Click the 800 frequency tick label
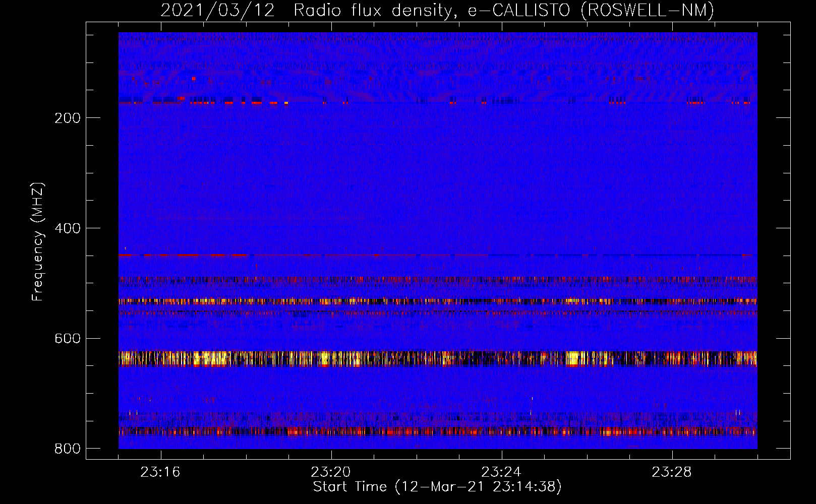 coord(68,449)
